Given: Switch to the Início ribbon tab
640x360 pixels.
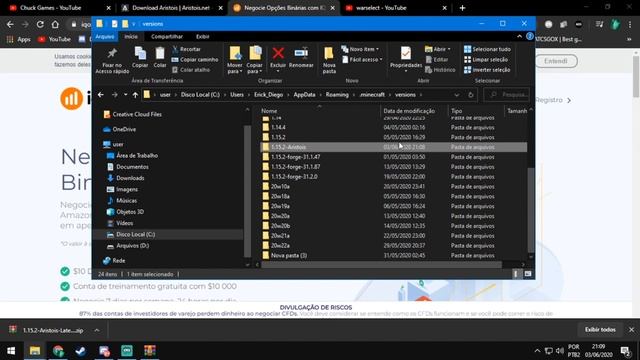Looking at the screenshot, I should [131, 36].
